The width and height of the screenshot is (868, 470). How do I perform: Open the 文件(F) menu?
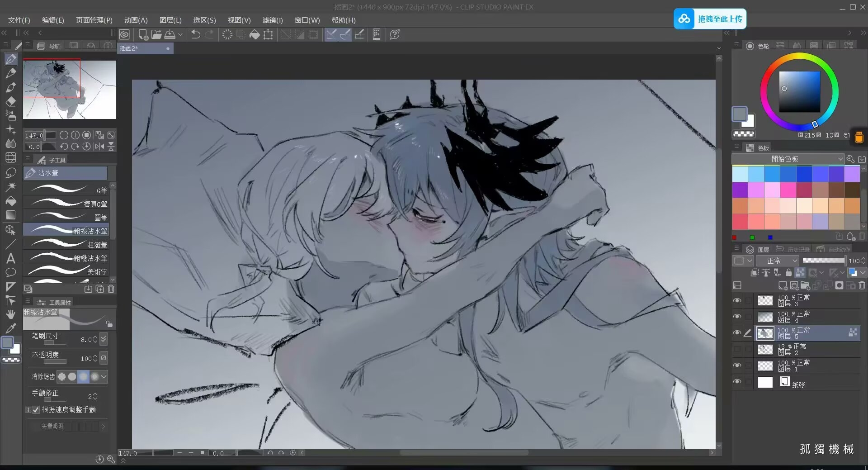coord(19,20)
